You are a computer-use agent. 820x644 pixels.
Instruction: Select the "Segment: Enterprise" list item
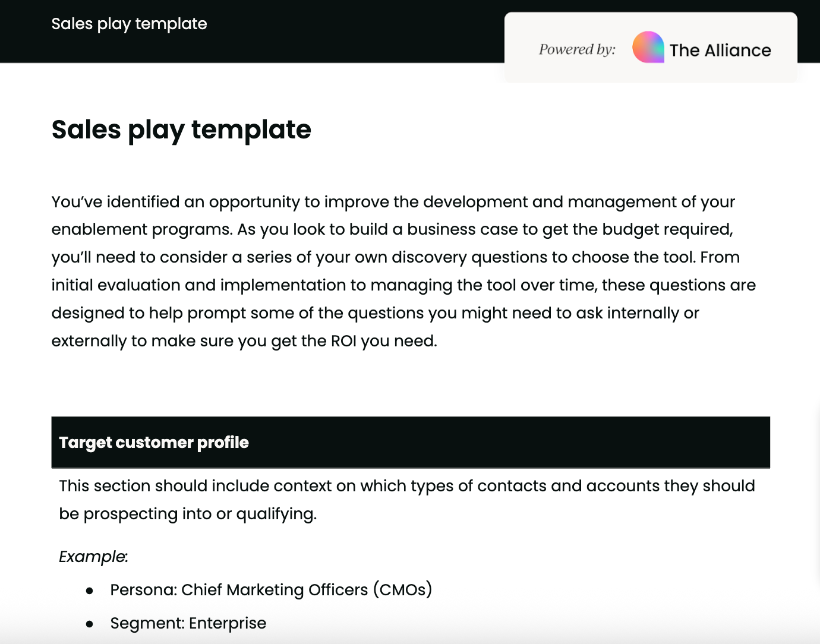click(x=188, y=623)
